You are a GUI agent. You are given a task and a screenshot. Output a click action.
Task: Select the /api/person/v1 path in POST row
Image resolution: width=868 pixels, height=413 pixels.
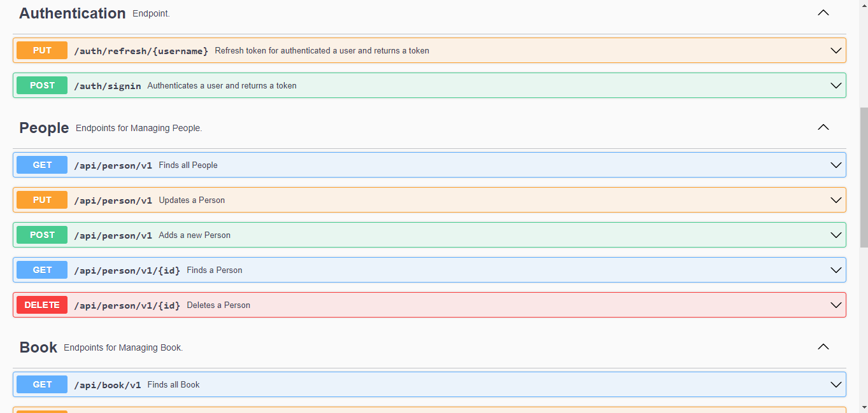coord(113,235)
